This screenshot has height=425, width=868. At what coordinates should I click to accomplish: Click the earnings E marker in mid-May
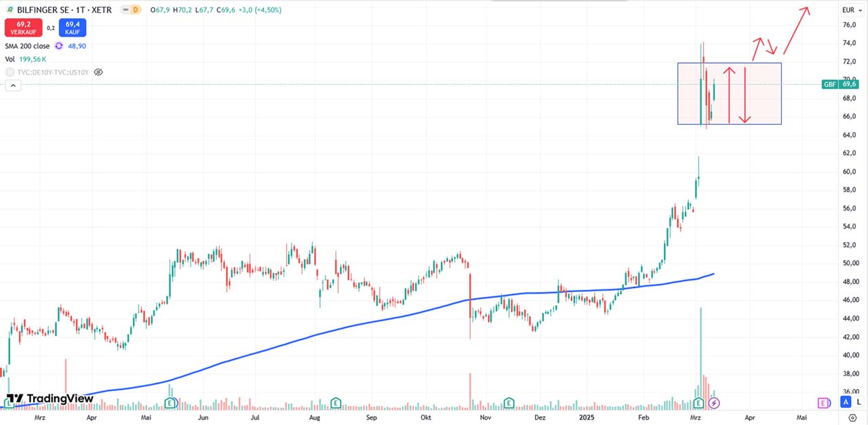[x=170, y=403]
